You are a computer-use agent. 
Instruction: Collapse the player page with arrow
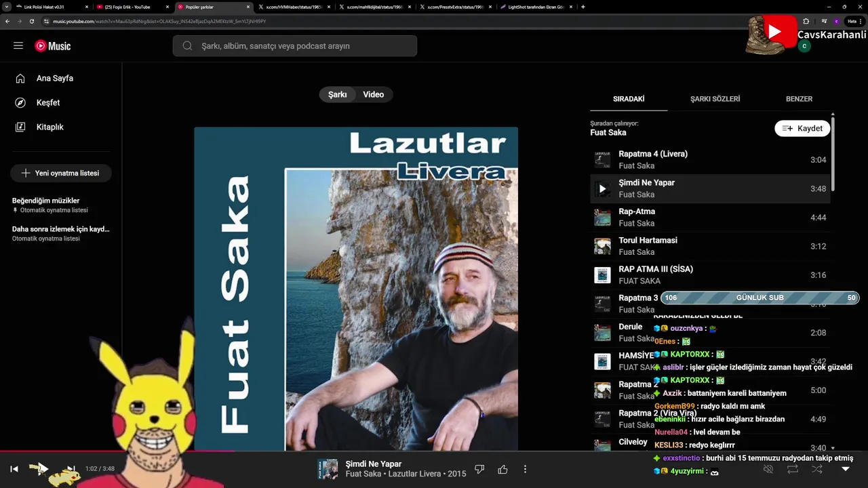845,469
